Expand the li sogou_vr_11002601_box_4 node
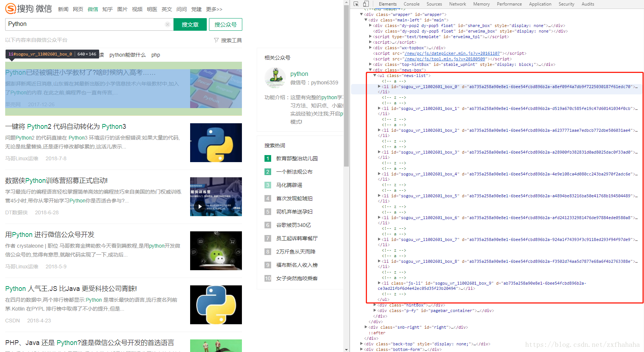The width and height of the screenshot is (644, 352). tap(379, 174)
